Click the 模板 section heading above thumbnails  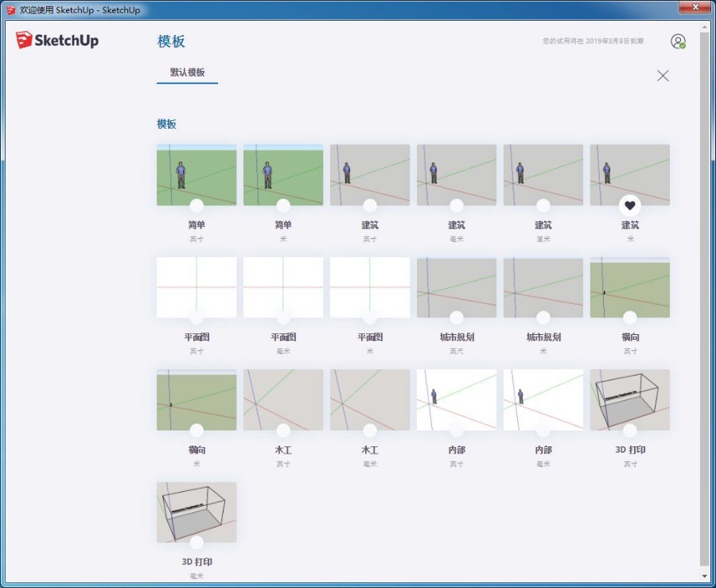pyautogui.click(x=166, y=124)
